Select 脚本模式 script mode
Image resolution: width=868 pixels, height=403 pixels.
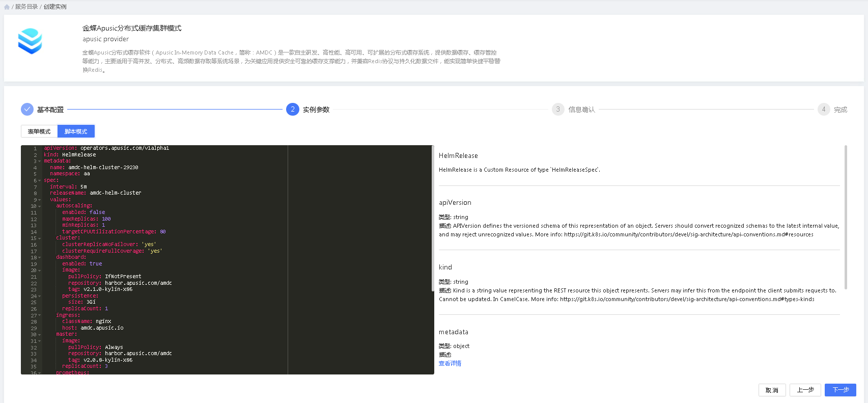[x=76, y=131]
